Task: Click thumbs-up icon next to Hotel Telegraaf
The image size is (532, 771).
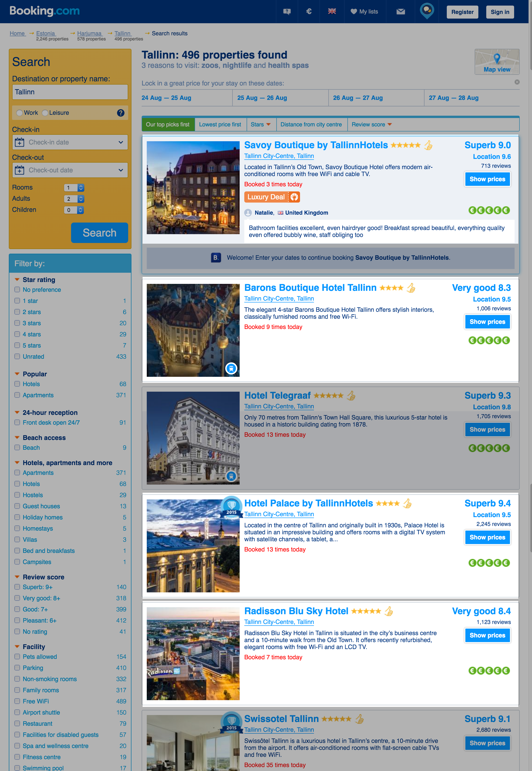Action: point(351,396)
